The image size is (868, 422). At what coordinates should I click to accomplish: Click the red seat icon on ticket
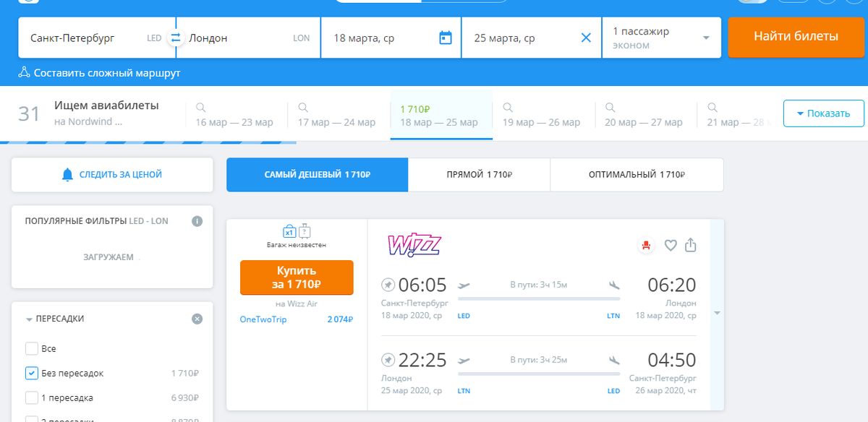[x=646, y=245]
